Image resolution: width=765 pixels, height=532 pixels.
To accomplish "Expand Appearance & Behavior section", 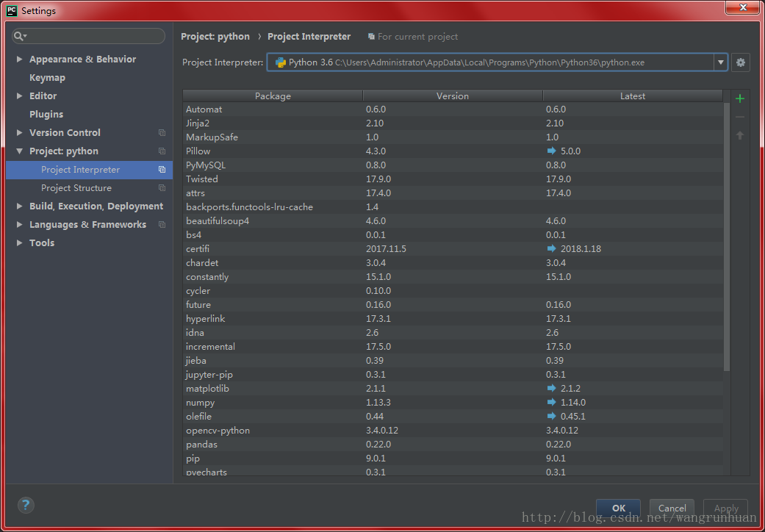I will pos(20,59).
